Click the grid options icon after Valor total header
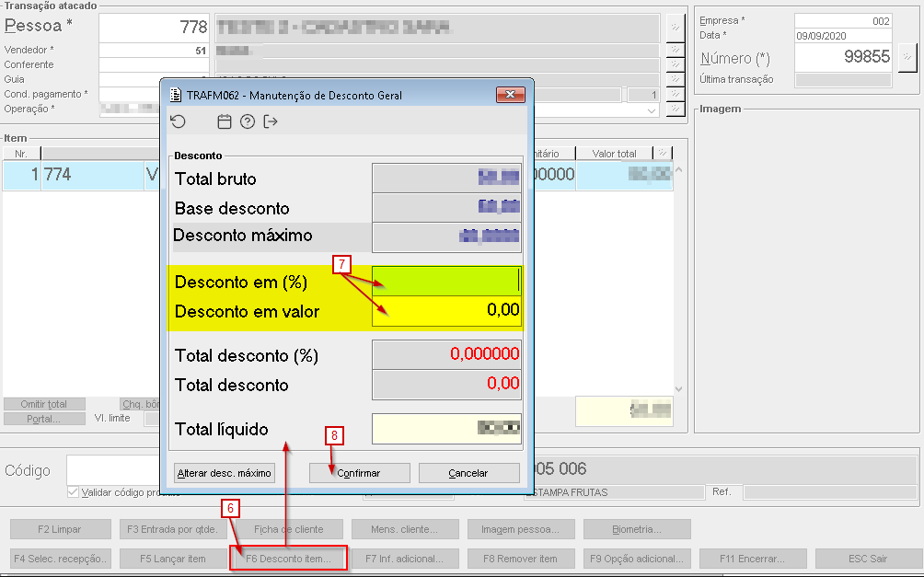924x577 pixels. click(663, 154)
